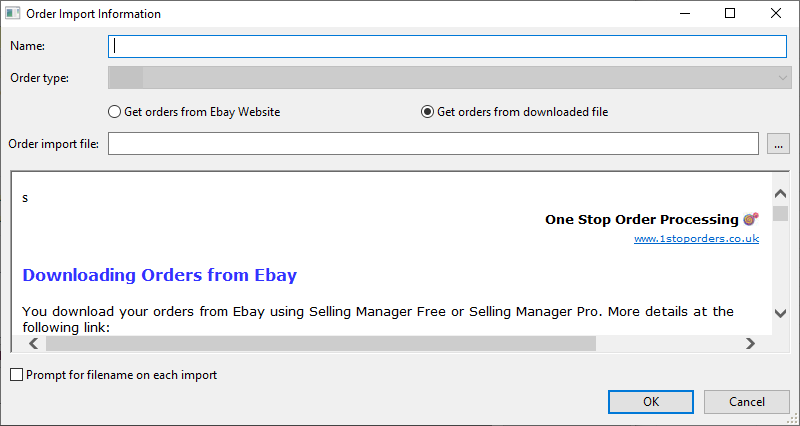Maximize the Order Import Information window
Screen dimensions: 800x426
click(730, 13)
